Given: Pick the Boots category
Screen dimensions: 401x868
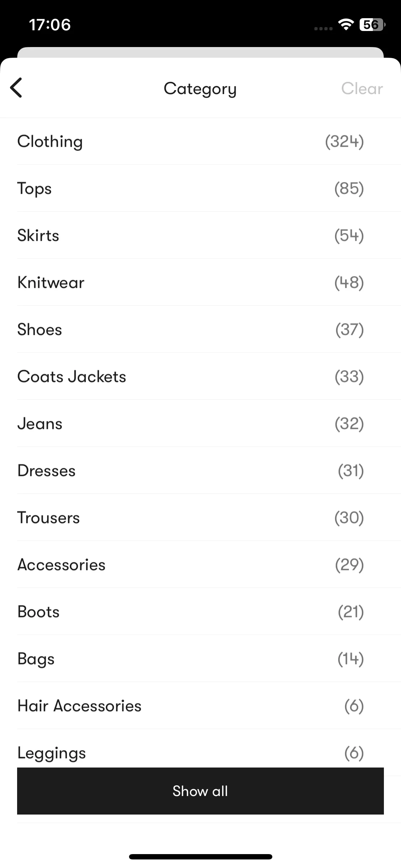Looking at the screenshot, I should click(200, 611).
